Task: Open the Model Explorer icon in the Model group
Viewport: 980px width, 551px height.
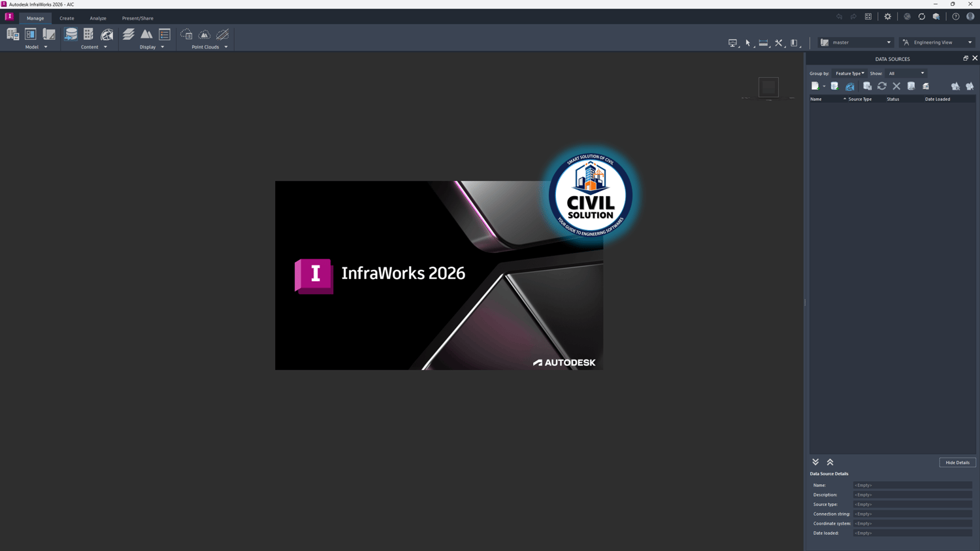Action: [x=12, y=35]
